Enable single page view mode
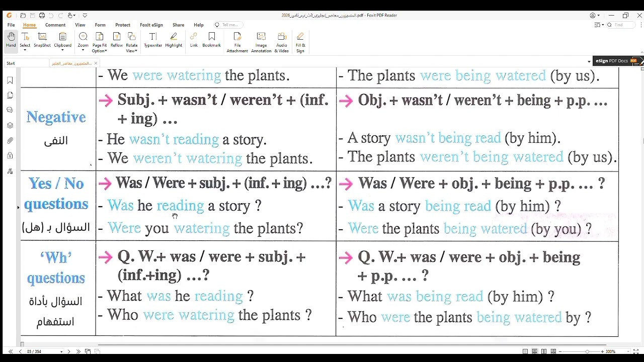Image resolution: width=644 pixels, height=362 pixels. click(x=525, y=351)
